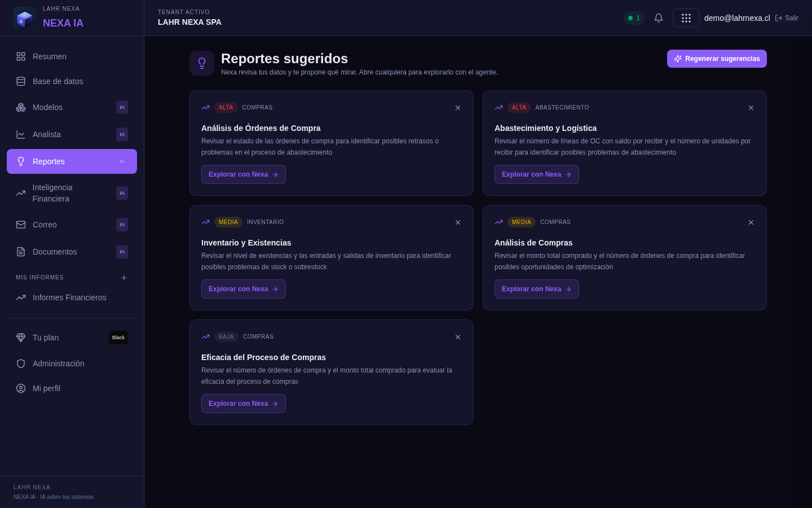The height and width of the screenshot is (508, 812).
Task: Click the Mi perfil user circle icon
Action: pyautogui.click(x=21, y=388)
